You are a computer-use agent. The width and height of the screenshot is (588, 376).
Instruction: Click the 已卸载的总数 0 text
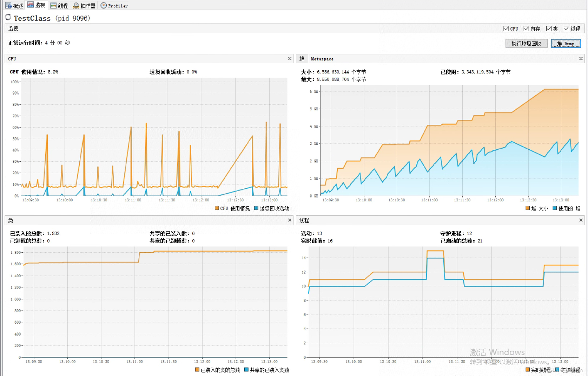30,241
